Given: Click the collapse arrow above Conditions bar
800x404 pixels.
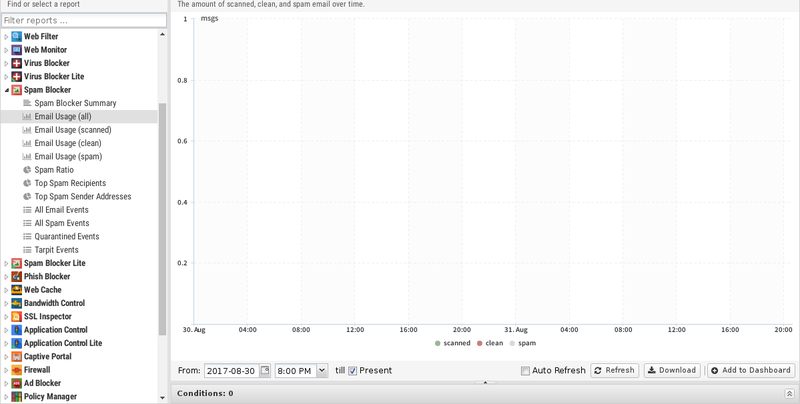Looking at the screenshot, I should pos(485,382).
